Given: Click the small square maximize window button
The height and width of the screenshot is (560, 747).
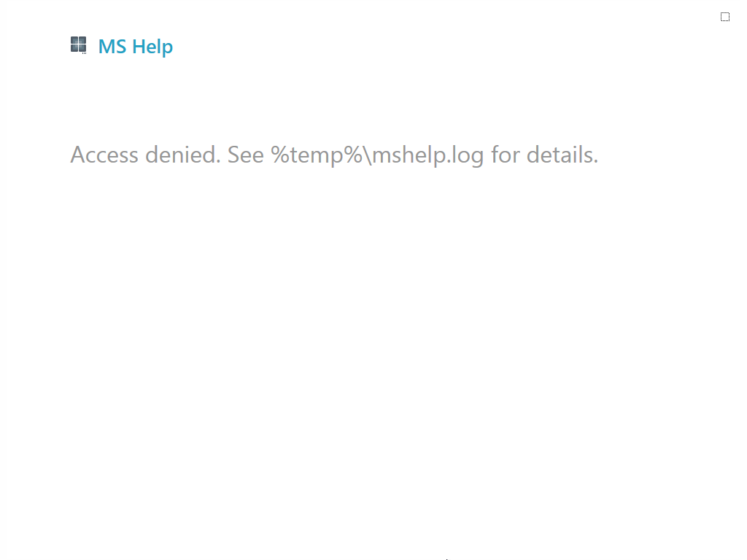Looking at the screenshot, I should (x=725, y=17).
